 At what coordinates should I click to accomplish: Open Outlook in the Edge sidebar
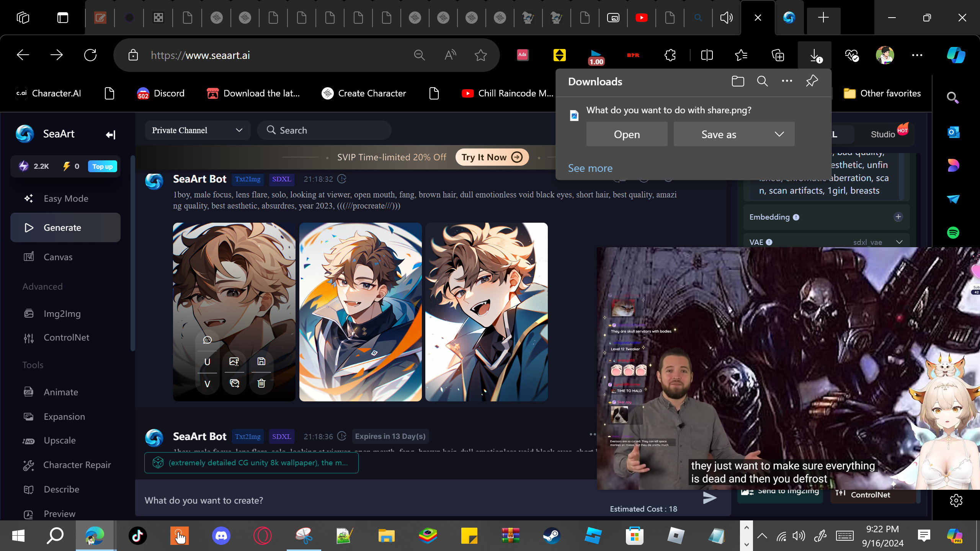pyautogui.click(x=953, y=132)
